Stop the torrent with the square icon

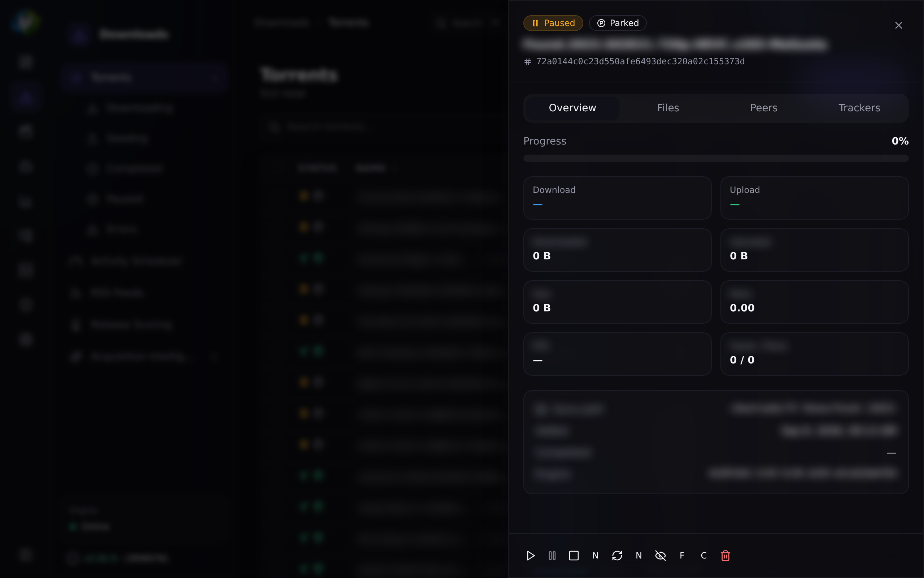tap(574, 556)
